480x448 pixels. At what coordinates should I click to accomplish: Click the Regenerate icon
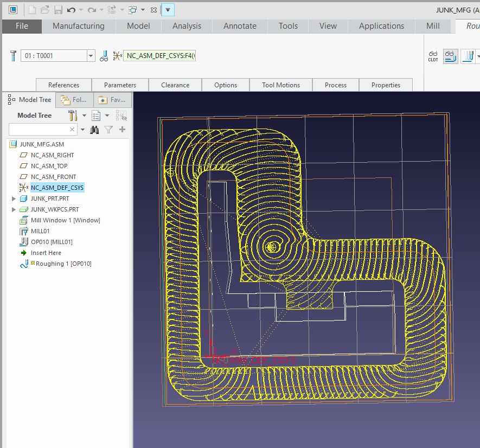[112, 9]
